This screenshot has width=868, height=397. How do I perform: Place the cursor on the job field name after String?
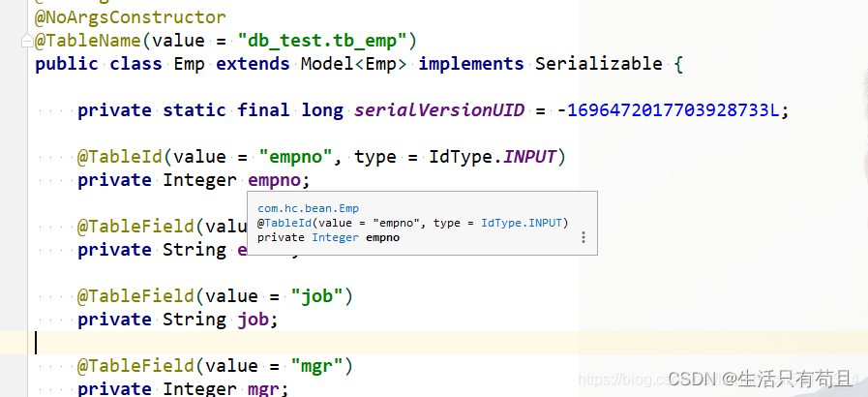click(x=252, y=321)
